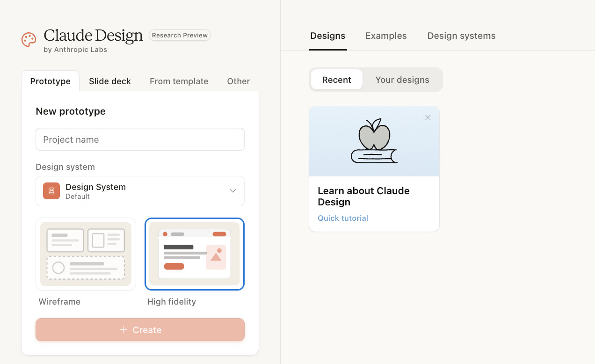This screenshot has height=364, width=595.
Task: Click the Design System book icon
Action: coord(51,191)
